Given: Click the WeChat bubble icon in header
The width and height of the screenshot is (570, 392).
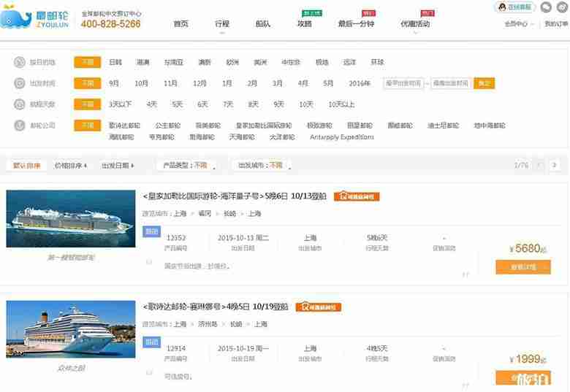Looking at the screenshot, I should pyautogui.click(x=546, y=7).
